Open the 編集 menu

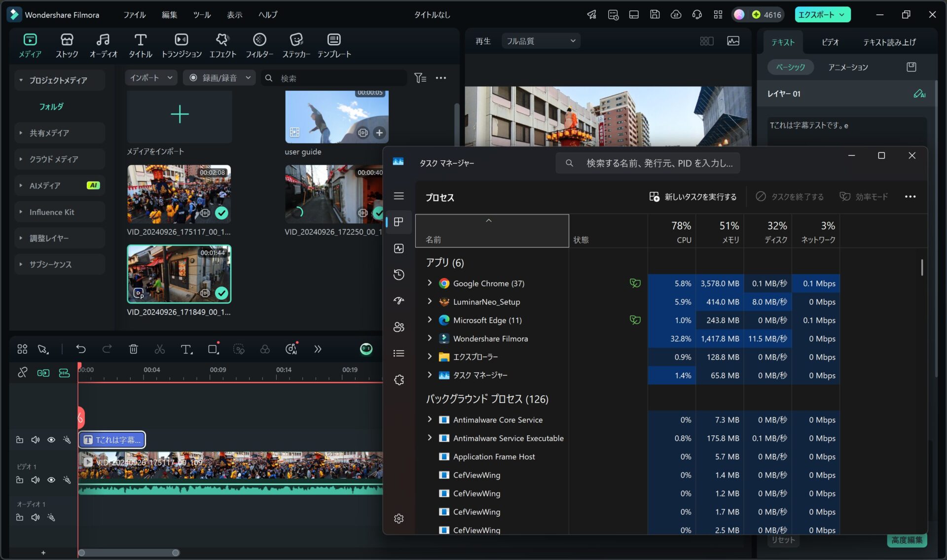point(170,15)
